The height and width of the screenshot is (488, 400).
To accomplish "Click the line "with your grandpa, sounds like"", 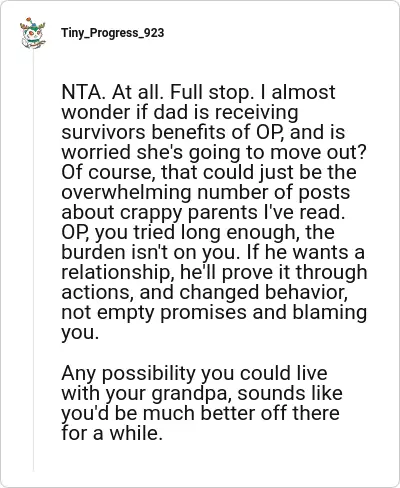I will [202, 393].
